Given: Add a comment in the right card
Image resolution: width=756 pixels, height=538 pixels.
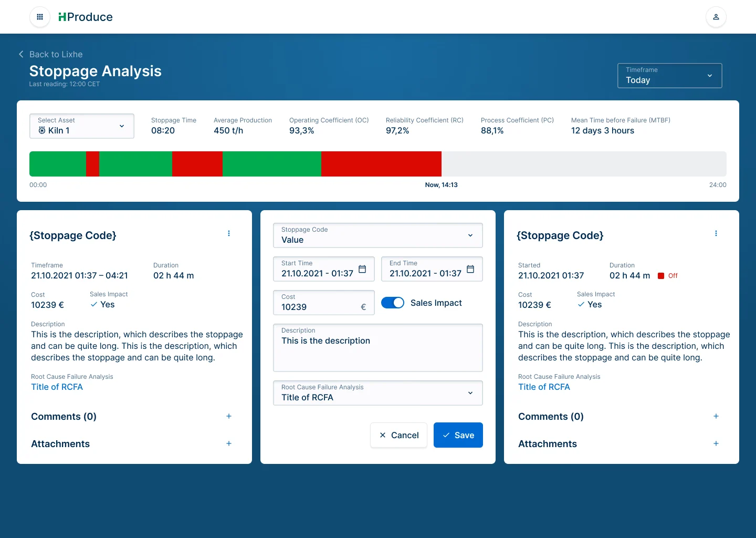Looking at the screenshot, I should pos(716,416).
